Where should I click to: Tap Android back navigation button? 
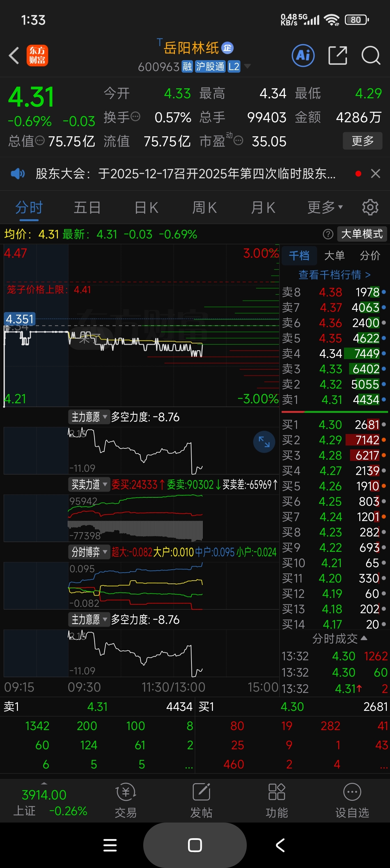[280, 845]
